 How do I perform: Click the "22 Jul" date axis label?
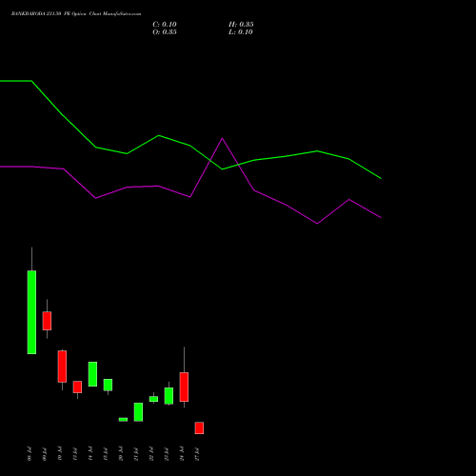151,454
